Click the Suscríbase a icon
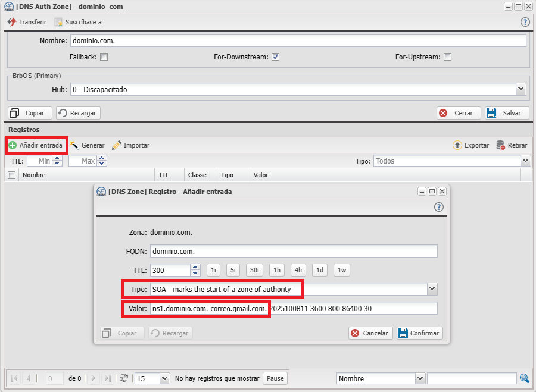Screen dimensions: 536x392 [58, 22]
